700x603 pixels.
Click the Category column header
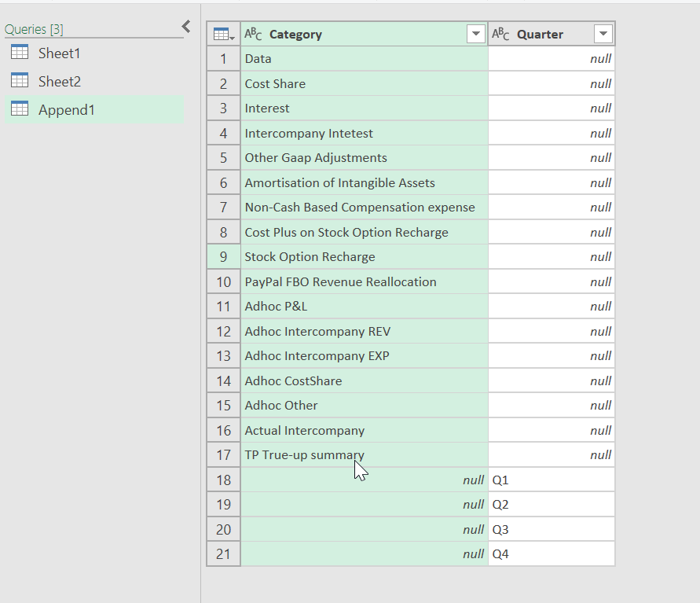[x=299, y=34]
